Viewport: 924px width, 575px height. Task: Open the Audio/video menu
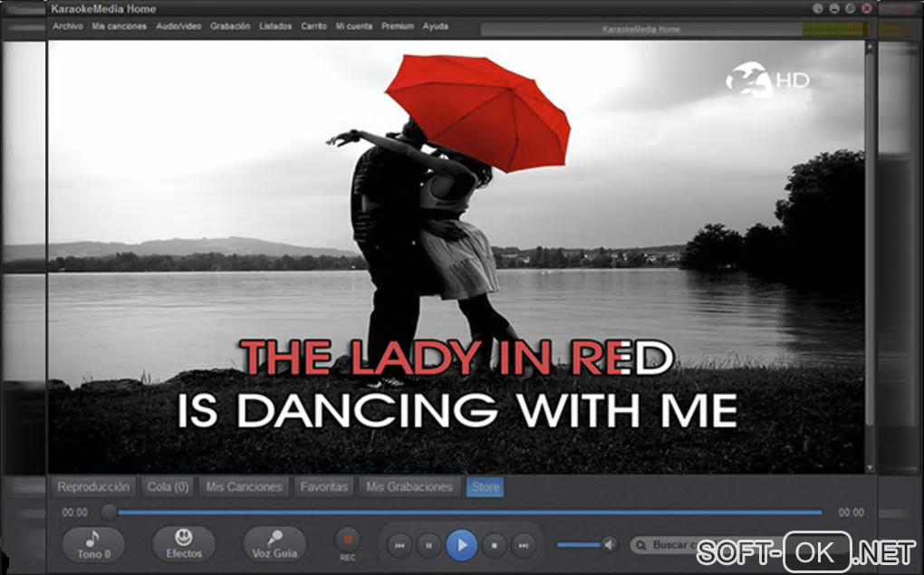point(178,26)
